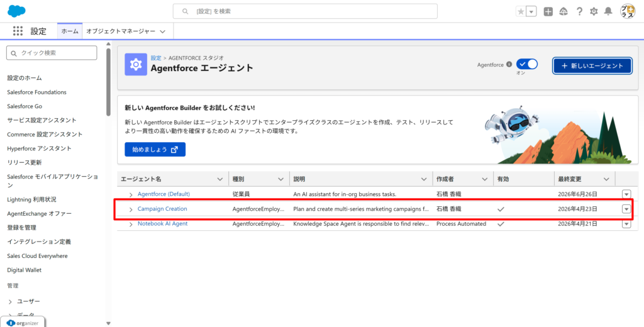The width and height of the screenshot is (644, 327).
Task: Click the magnifier icon in global search
Action: click(186, 11)
